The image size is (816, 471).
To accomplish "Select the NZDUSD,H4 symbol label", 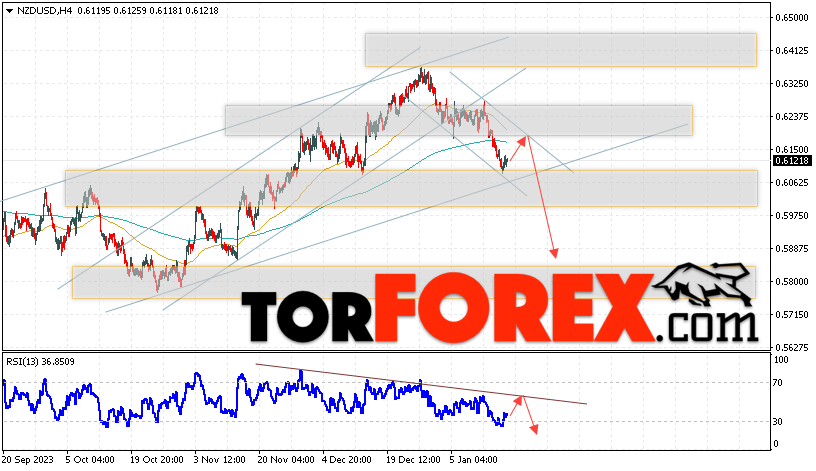I will click(45, 10).
